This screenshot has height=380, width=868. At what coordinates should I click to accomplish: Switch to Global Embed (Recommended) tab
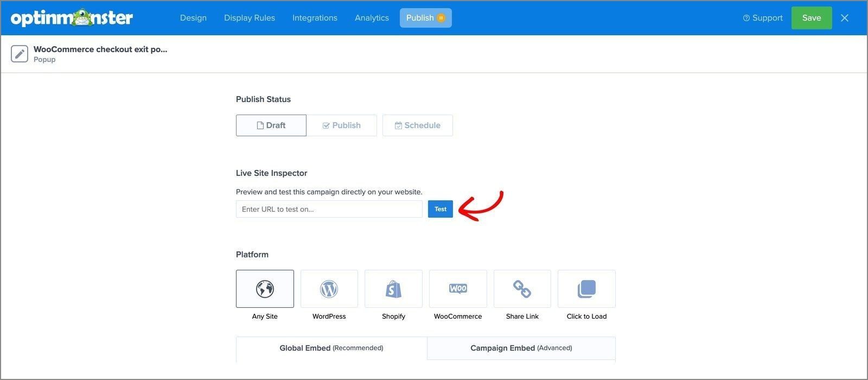tap(331, 348)
